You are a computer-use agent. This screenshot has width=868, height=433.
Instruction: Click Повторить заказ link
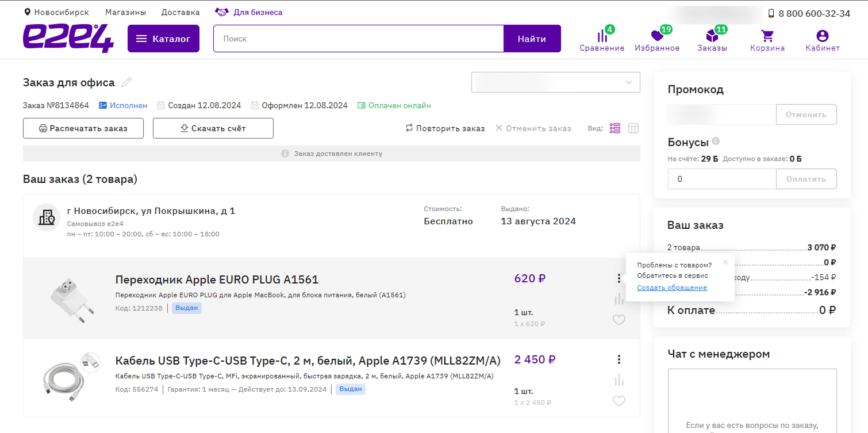tap(445, 128)
